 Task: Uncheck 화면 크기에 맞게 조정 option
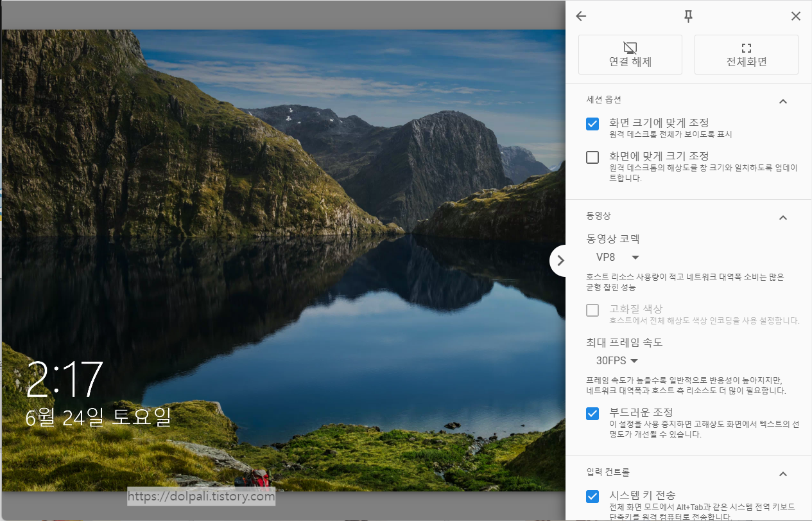click(x=592, y=123)
